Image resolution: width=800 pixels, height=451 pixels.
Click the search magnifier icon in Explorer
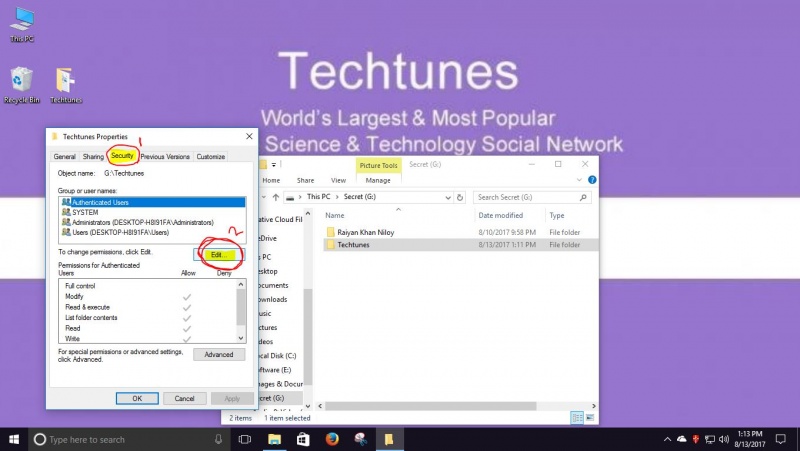(x=583, y=197)
